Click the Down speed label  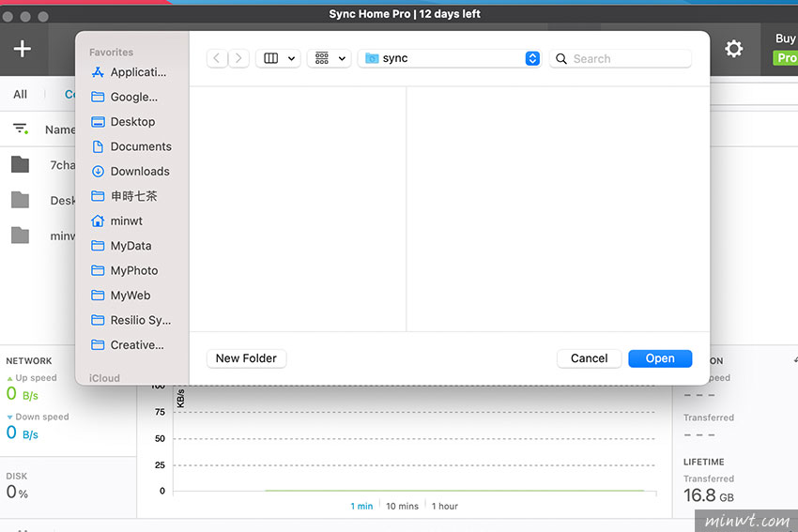point(41,417)
